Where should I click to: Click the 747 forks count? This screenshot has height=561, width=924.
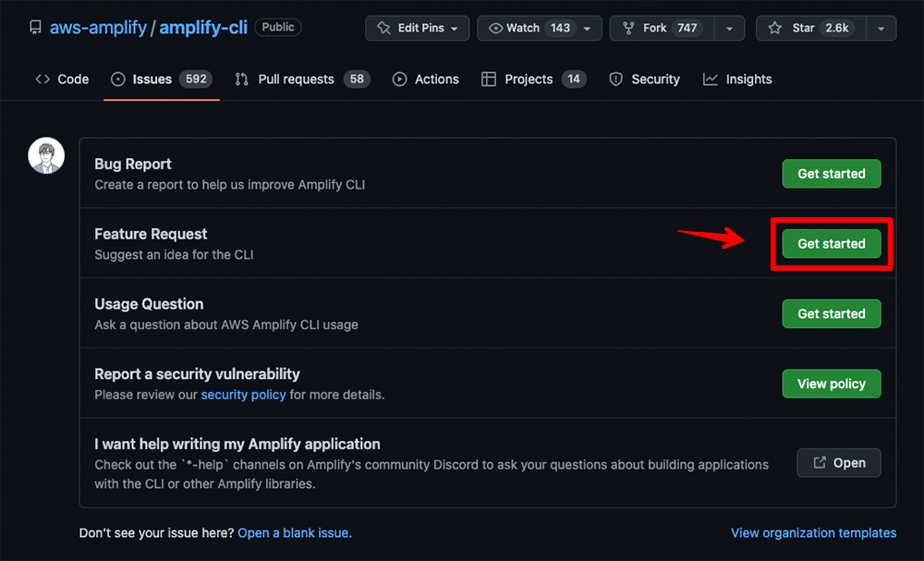(x=687, y=29)
